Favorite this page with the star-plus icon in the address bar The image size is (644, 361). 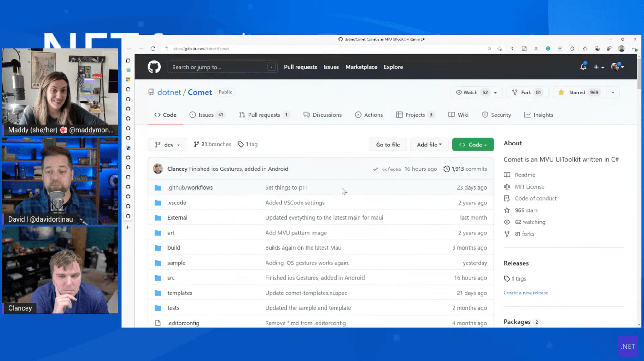pos(500,49)
